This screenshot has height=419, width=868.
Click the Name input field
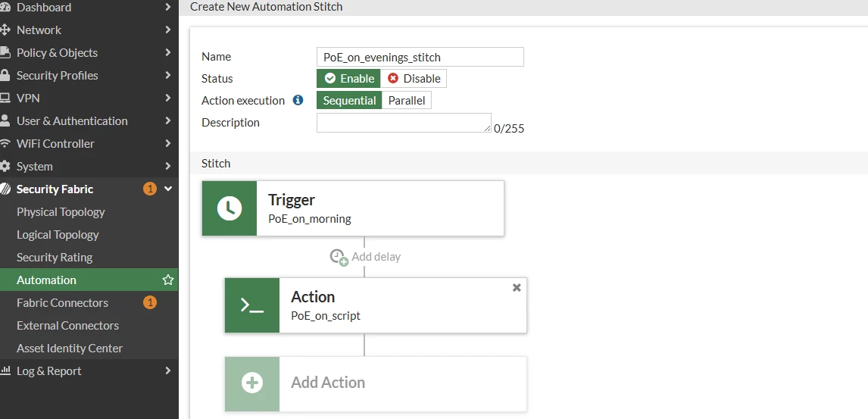pyautogui.click(x=420, y=57)
